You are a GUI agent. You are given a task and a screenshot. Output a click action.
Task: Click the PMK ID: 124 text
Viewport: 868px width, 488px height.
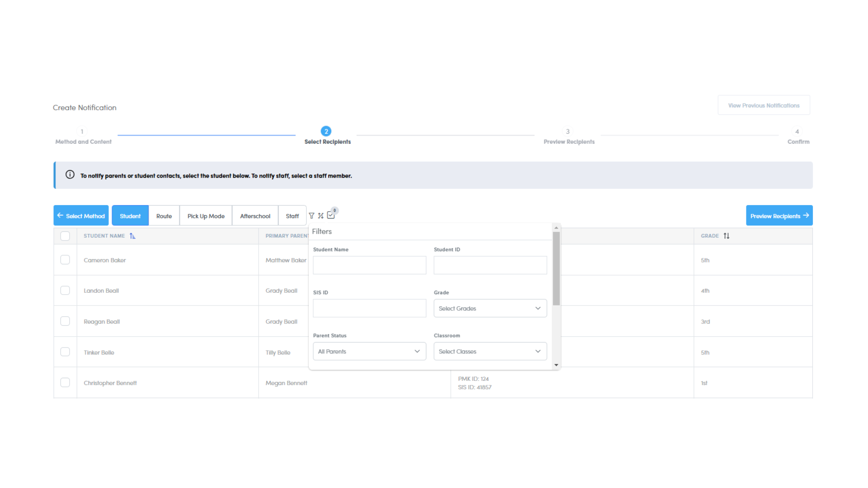pyautogui.click(x=473, y=379)
